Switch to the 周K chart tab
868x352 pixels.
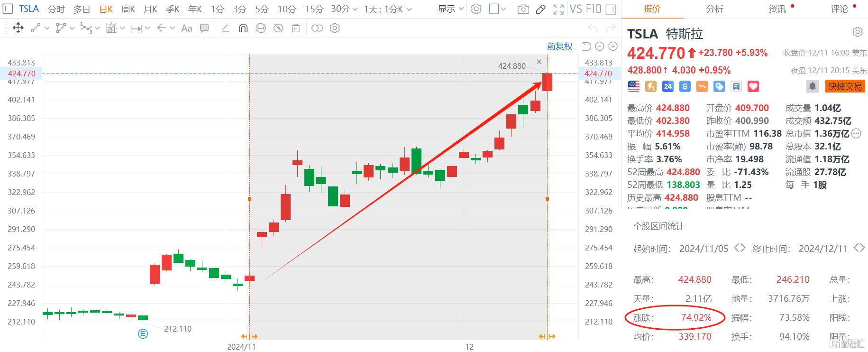point(128,9)
